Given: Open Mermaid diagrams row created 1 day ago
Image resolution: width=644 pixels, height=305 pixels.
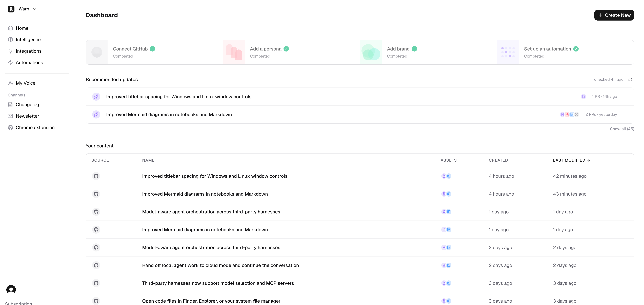Looking at the screenshot, I should click(x=360, y=230).
